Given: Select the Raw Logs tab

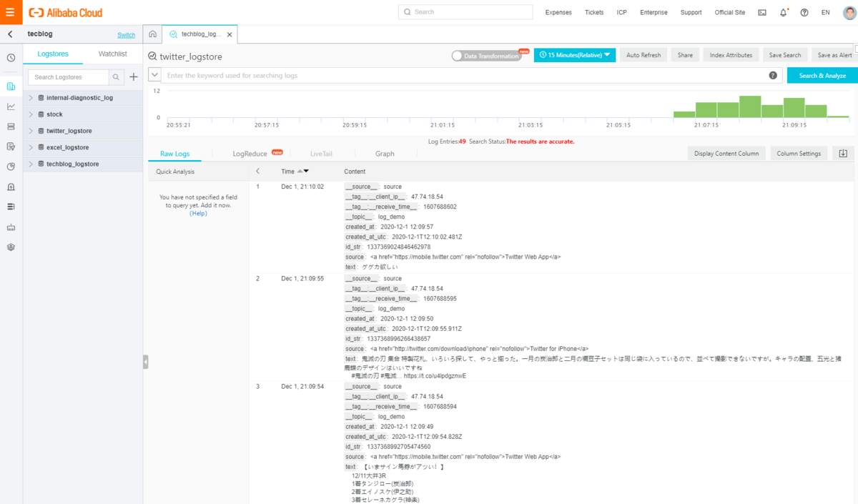Looking at the screenshot, I should click(174, 154).
